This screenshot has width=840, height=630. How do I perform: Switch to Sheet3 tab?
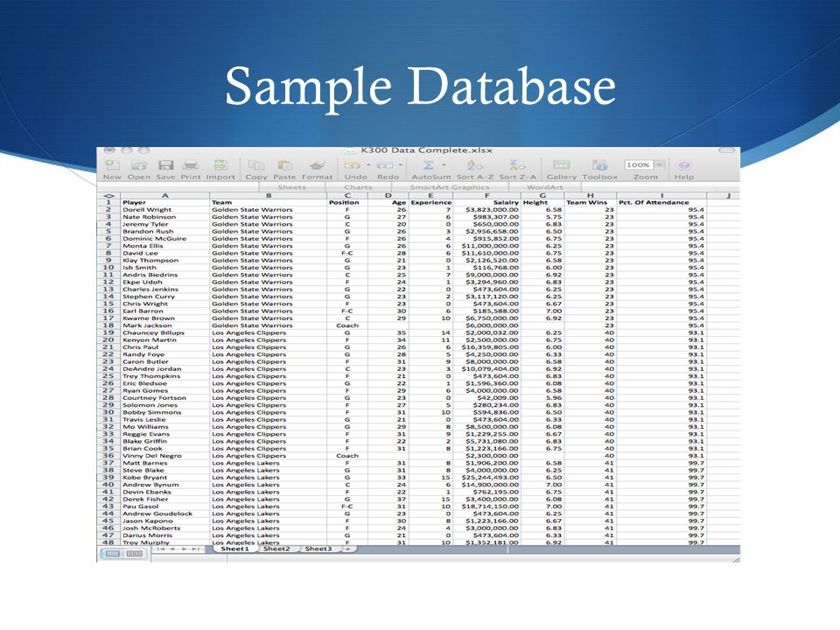pos(318,549)
